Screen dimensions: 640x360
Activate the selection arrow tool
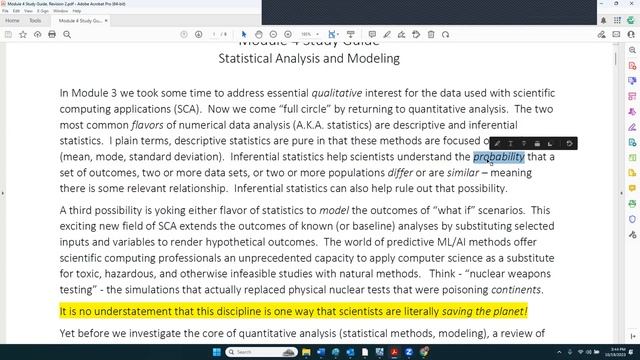point(244,35)
